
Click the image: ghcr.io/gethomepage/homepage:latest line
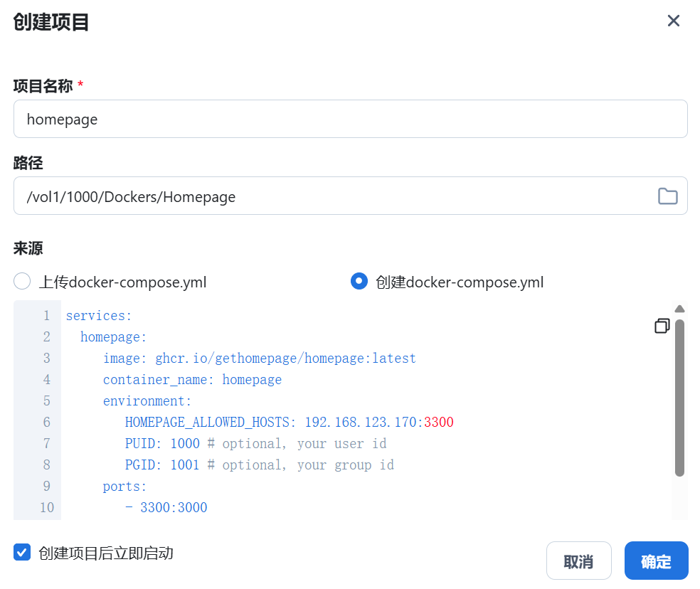(260, 358)
